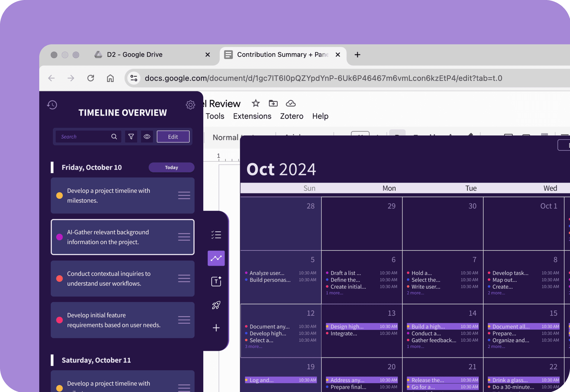Screen dimensions: 570x392
Task: Select the checklist view icon
Action: coord(216,235)
